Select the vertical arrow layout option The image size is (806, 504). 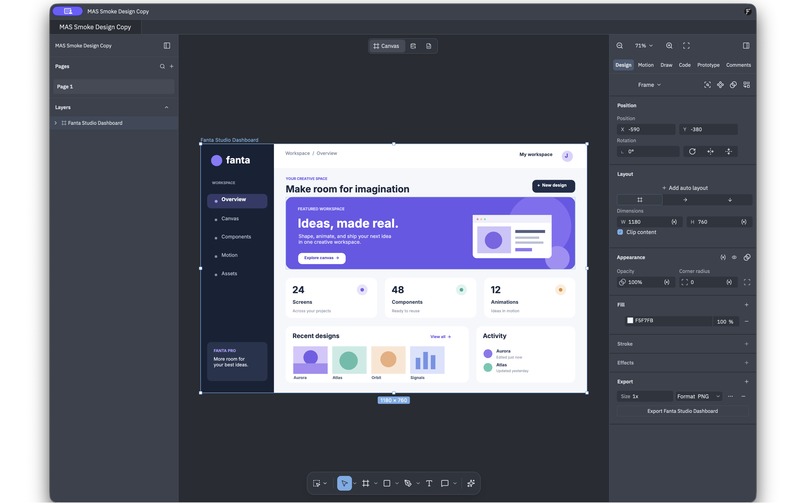(729, 200)
